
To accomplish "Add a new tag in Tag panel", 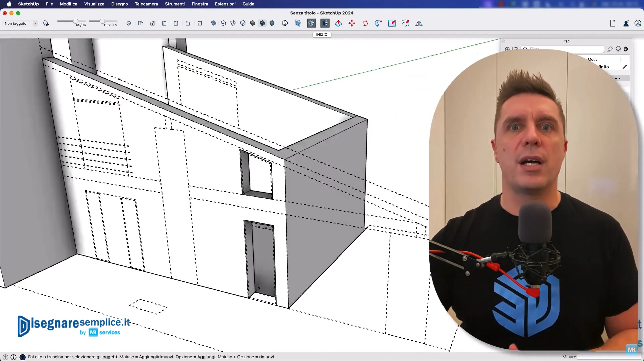I will click(507, 49).
